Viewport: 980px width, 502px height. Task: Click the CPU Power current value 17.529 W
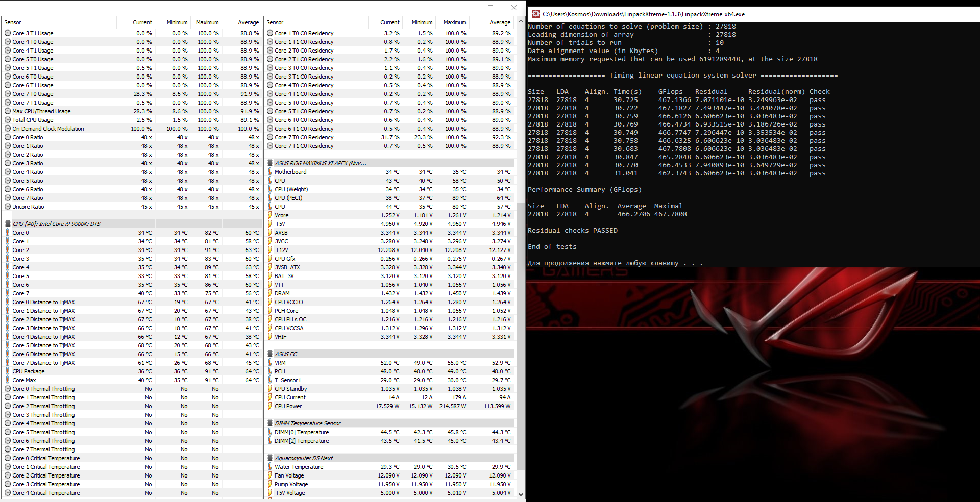click(388, 406)
